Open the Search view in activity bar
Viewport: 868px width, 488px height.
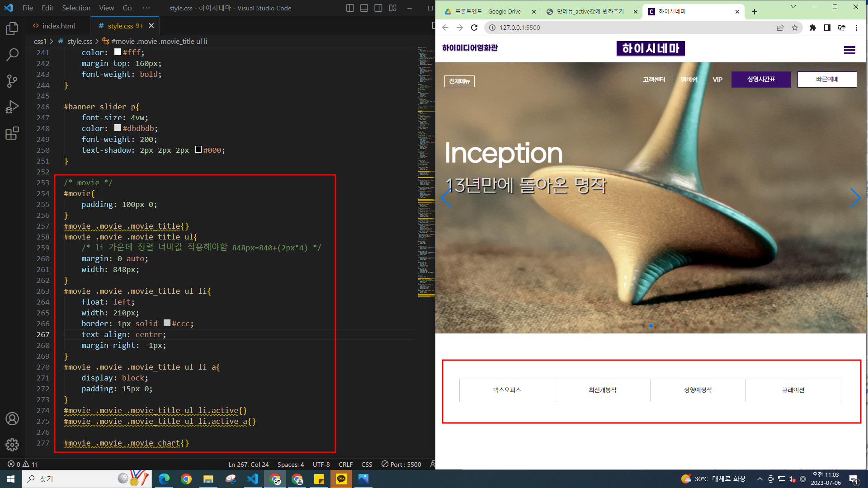coord(12,55)
